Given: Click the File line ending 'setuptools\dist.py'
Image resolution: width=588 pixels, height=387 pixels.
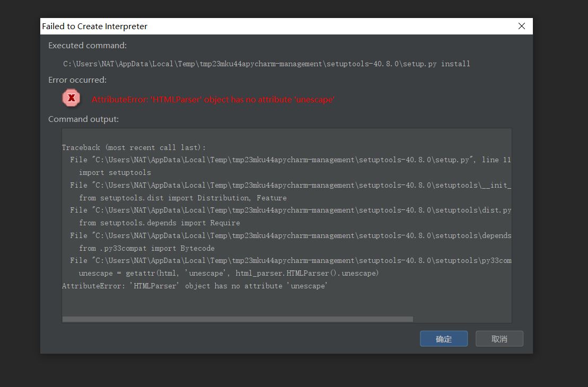Looking at the screenshot, I should coord(290,210).
